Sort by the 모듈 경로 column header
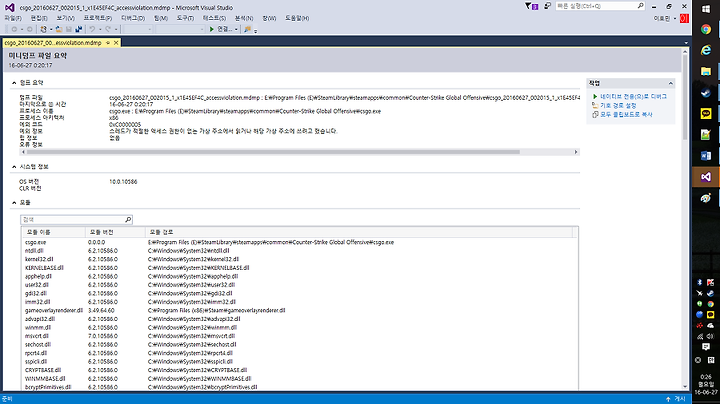Viewport: 720px width, 404px height. coord(358,232)
